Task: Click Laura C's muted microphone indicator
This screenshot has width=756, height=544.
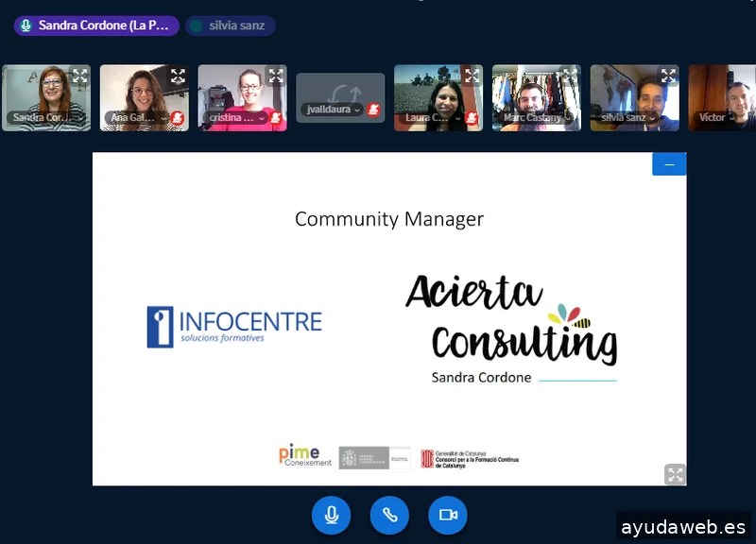Action: tap(472, 117)
